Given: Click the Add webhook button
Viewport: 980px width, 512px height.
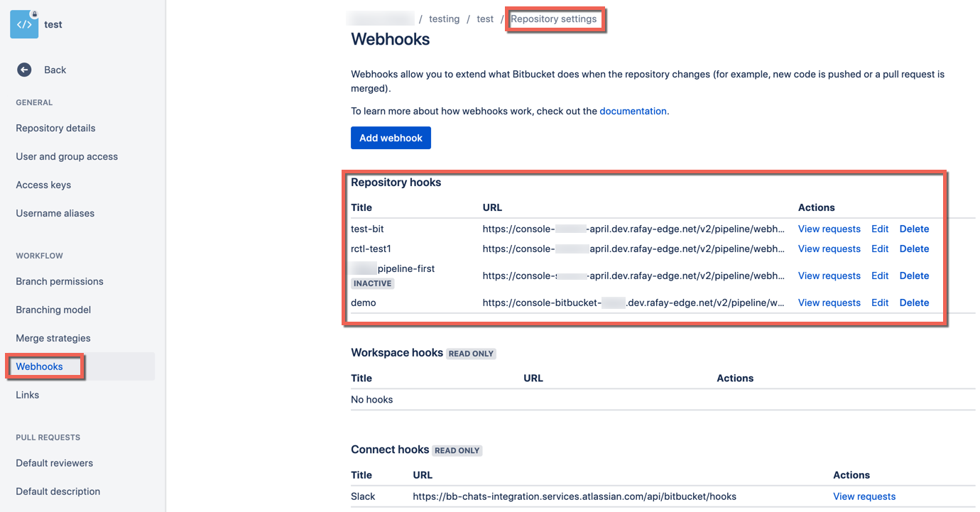Looking at the screenshot, I should coord(391,138).
